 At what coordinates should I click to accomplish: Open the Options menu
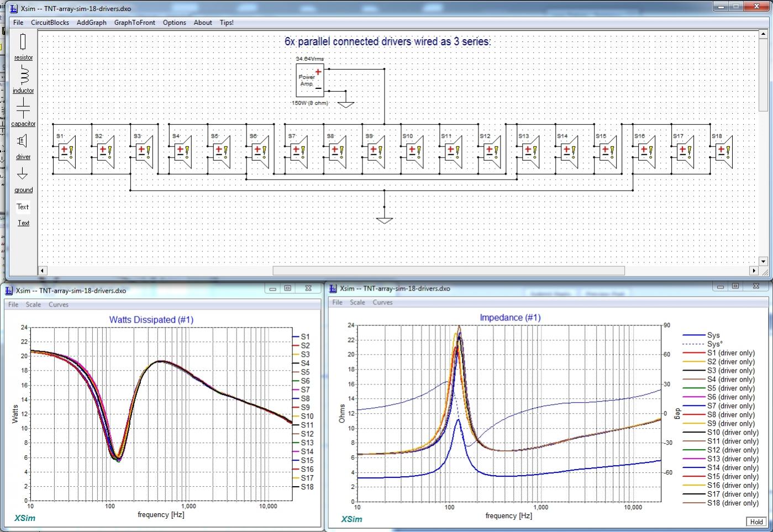175,23
